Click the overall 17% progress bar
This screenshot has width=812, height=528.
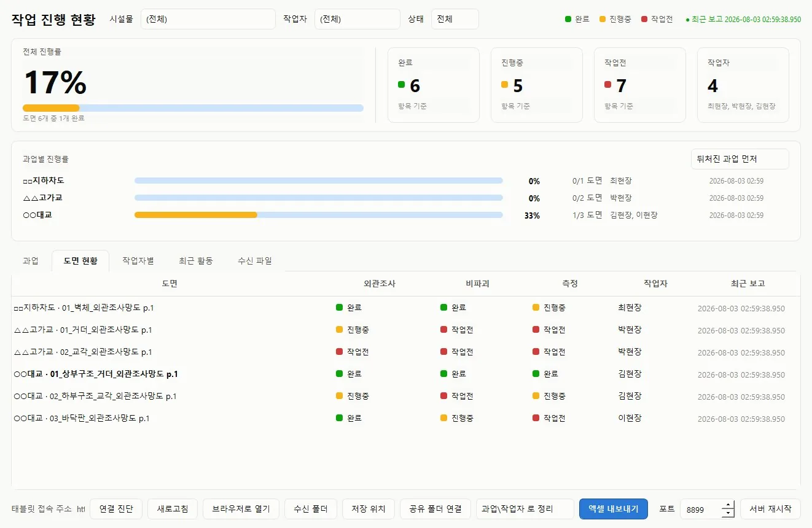[x=193, y=108]
